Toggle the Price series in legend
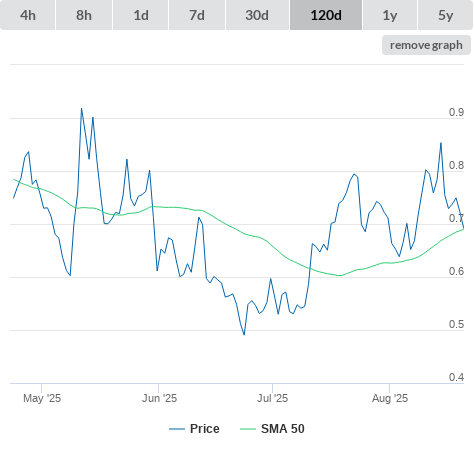Viewport: 474px width, 455px height. (x=194, y=429)
